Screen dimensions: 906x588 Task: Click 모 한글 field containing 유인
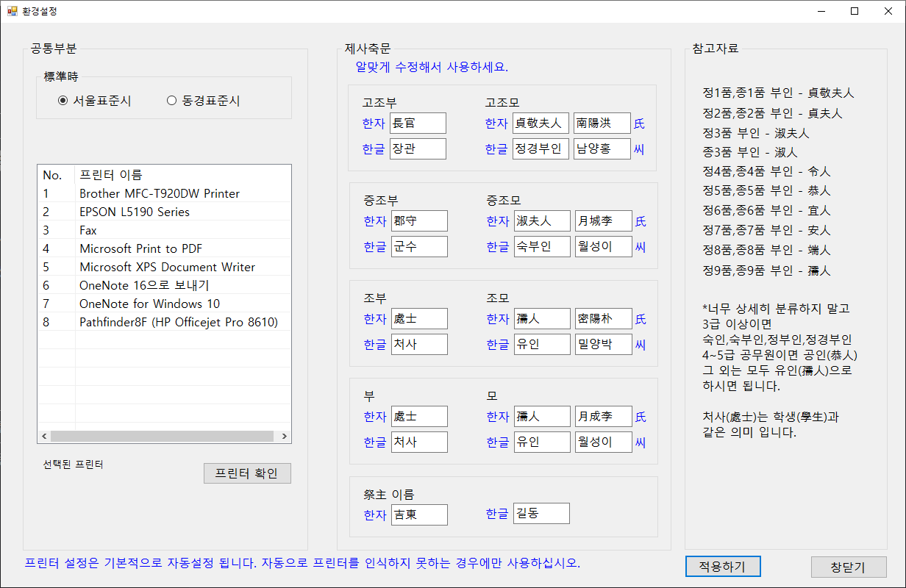[542, 442]
